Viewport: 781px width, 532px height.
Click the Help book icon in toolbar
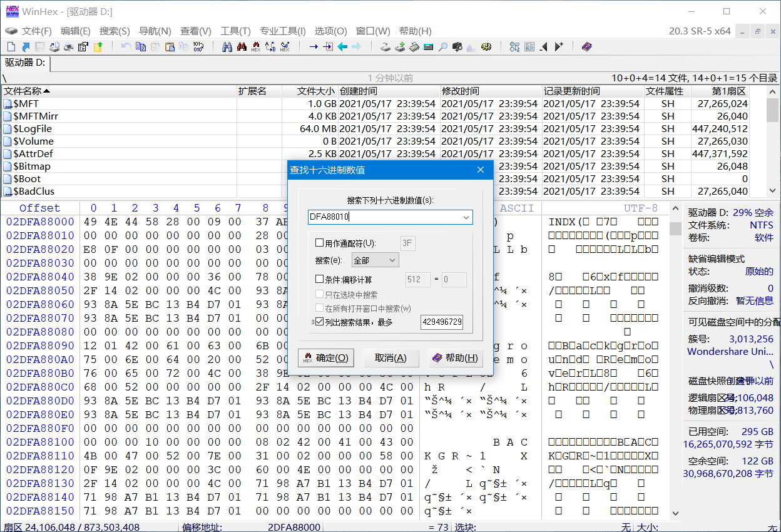tap(586, 47)
